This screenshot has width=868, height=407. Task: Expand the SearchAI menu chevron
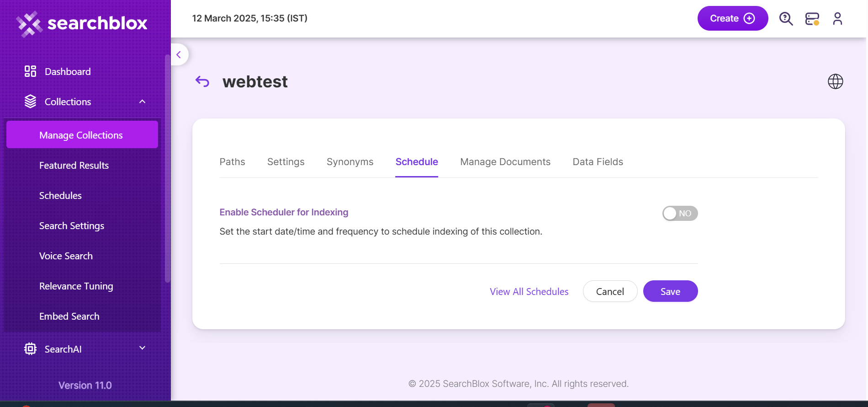point(143,348)
